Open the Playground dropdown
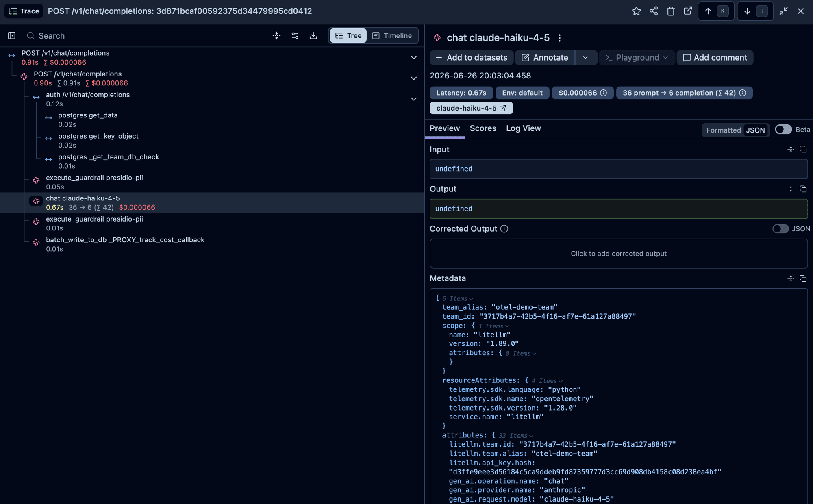Image resolution: width=813 pixels, height=504 pixels. [x=637, y=58]
